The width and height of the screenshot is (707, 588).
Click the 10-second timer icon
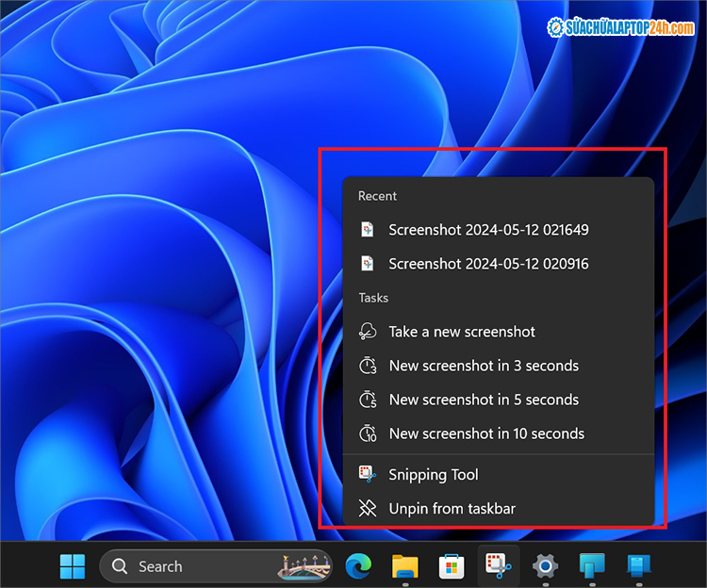click(368, 433)
